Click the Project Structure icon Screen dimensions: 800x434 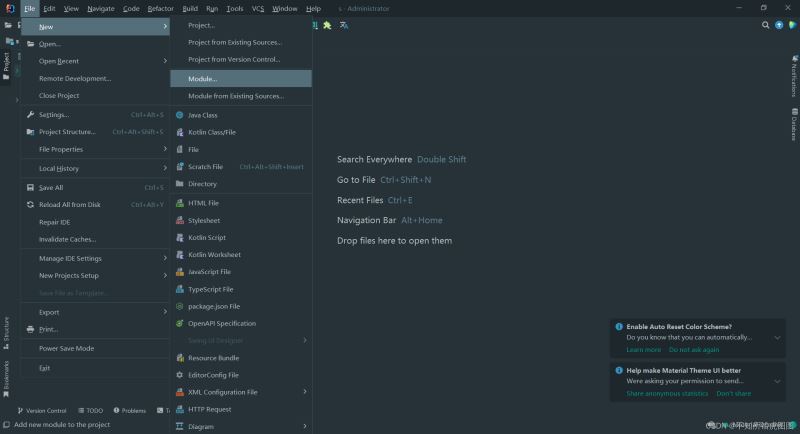click(31, 132)
